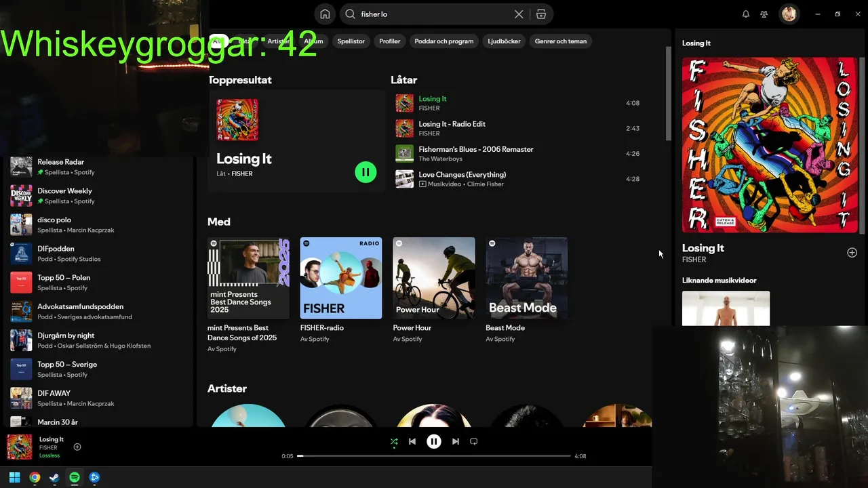Screen dimensions: 868x488
Task: Pause playback in bottom player
Action: coord(434,441)
